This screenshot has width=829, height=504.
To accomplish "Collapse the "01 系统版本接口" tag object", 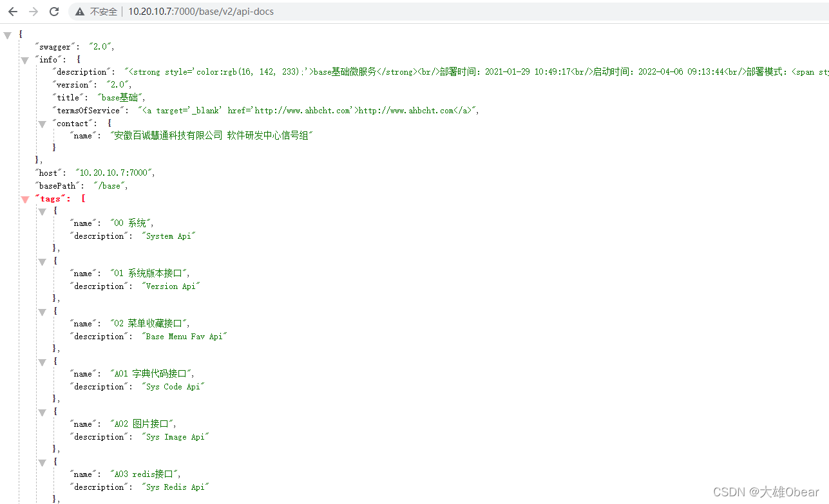I will 43,262.
